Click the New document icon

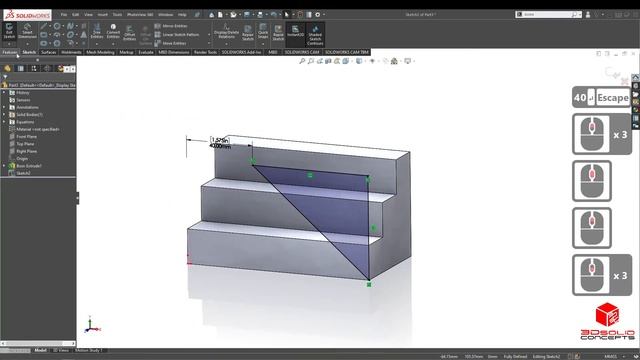(220, 15)
